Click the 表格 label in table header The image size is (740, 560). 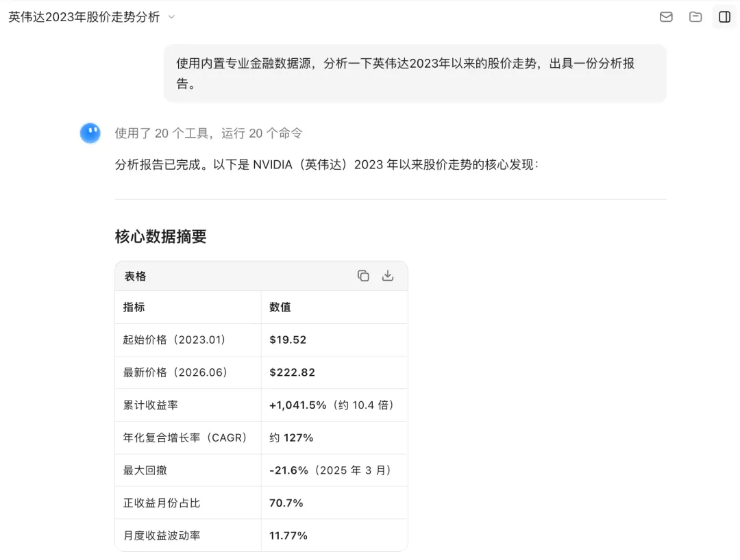[x=135, y=276]
